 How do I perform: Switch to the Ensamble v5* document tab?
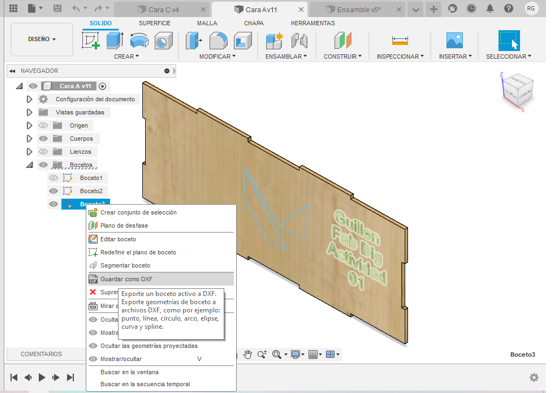359,10
